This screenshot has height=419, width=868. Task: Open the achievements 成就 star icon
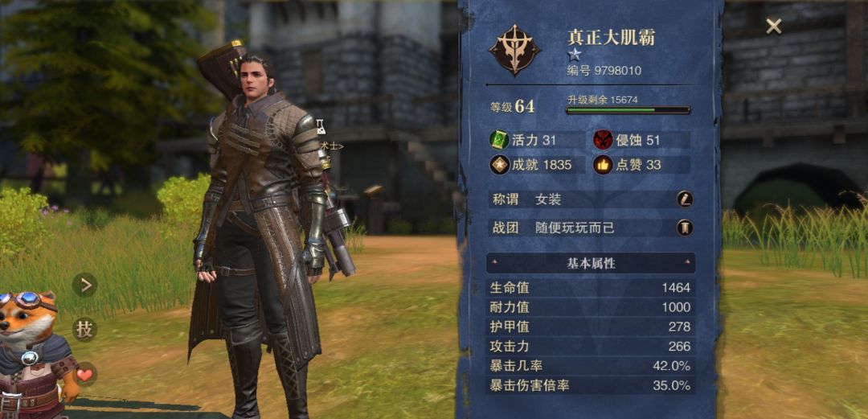coord(499,165)
